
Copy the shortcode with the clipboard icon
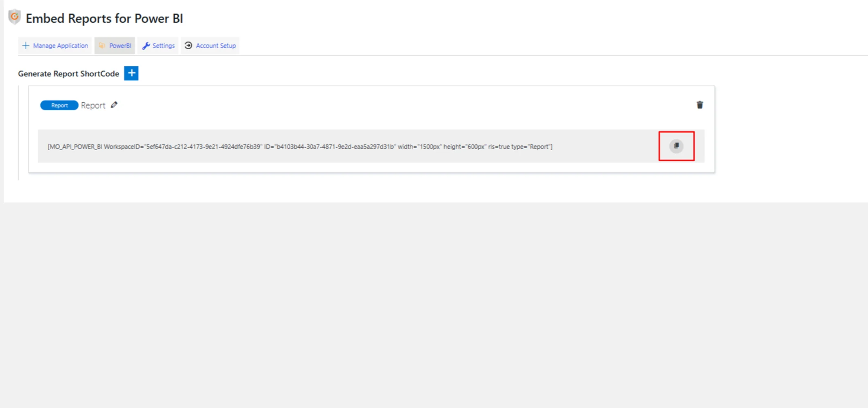click(x=676, y=146)
